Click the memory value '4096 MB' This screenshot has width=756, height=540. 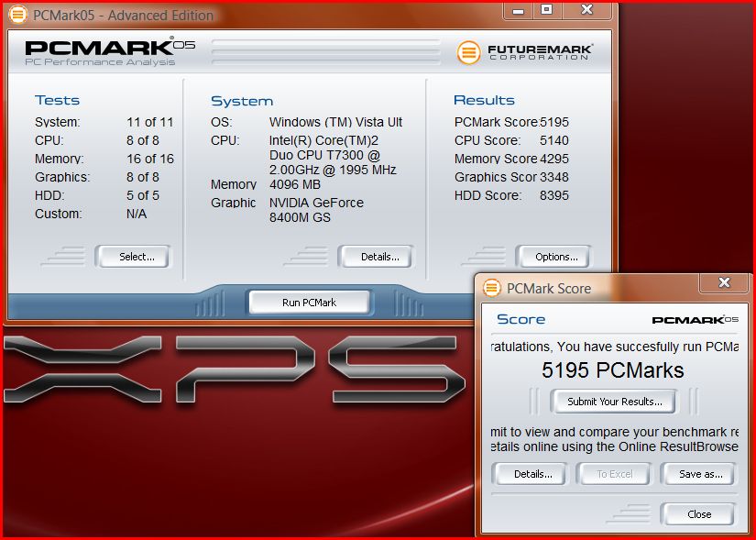[x=294, y=184]
